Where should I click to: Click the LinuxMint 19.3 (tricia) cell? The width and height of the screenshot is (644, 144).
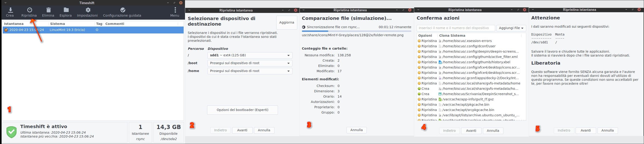pyautogui.click(x=67, y=30)
